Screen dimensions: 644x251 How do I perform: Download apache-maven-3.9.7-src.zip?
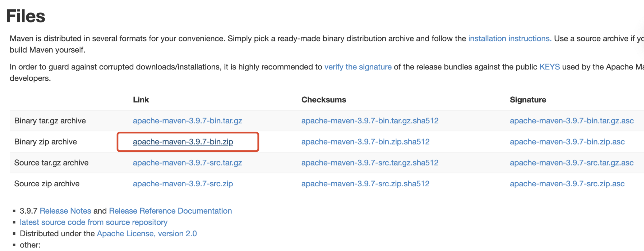183,184
